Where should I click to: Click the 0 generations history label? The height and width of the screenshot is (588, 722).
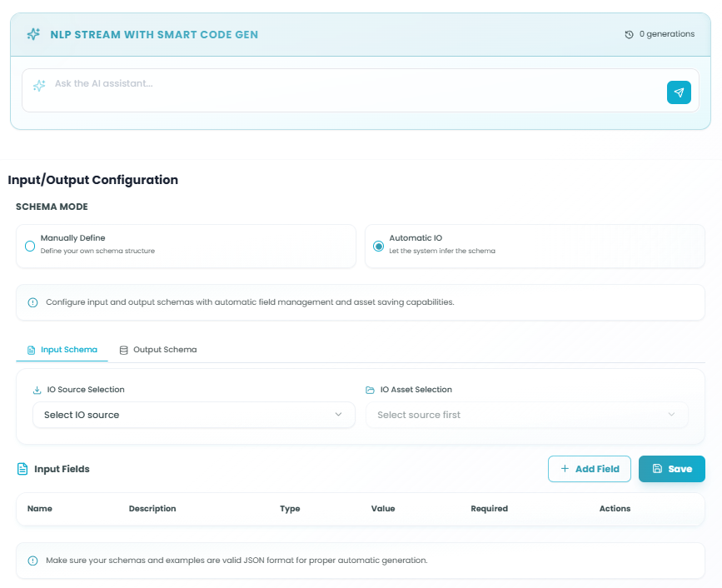point(666,35)
